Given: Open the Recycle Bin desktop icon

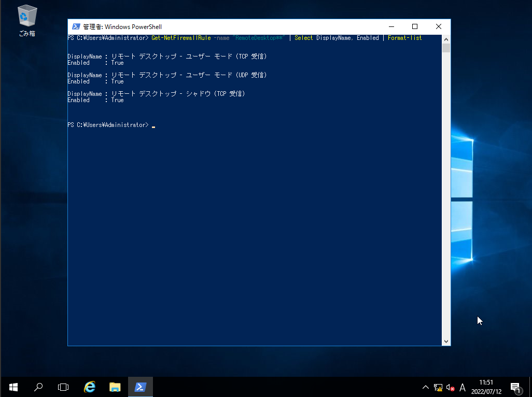Looking at the screenshot, I should click(x=27, y=20).
